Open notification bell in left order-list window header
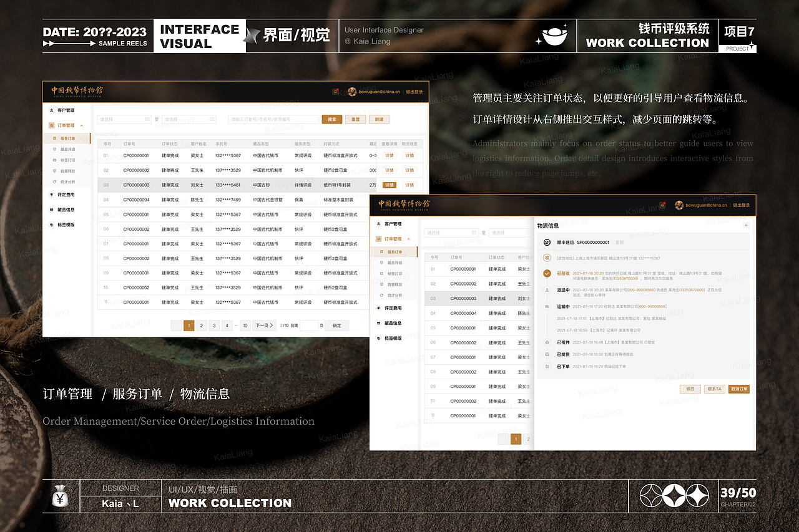This screenshot has width=799, height=532. tap(336, 92)
